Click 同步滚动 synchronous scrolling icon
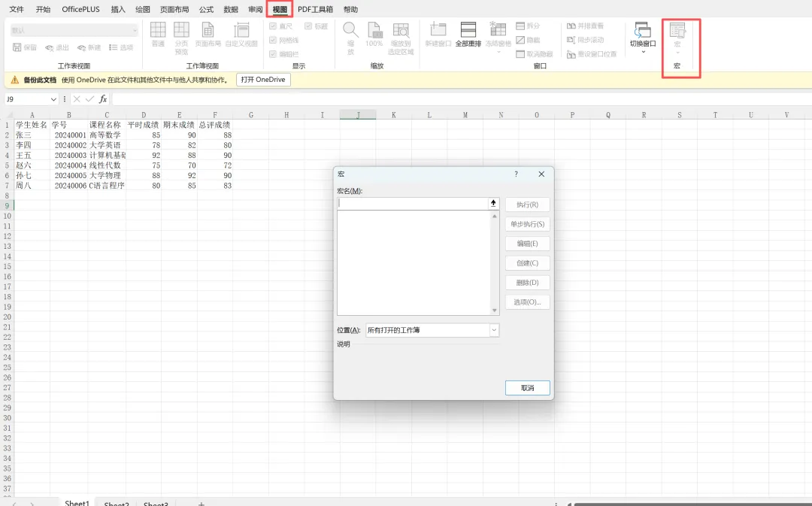 pyautogui.click(x=571, y=40)
